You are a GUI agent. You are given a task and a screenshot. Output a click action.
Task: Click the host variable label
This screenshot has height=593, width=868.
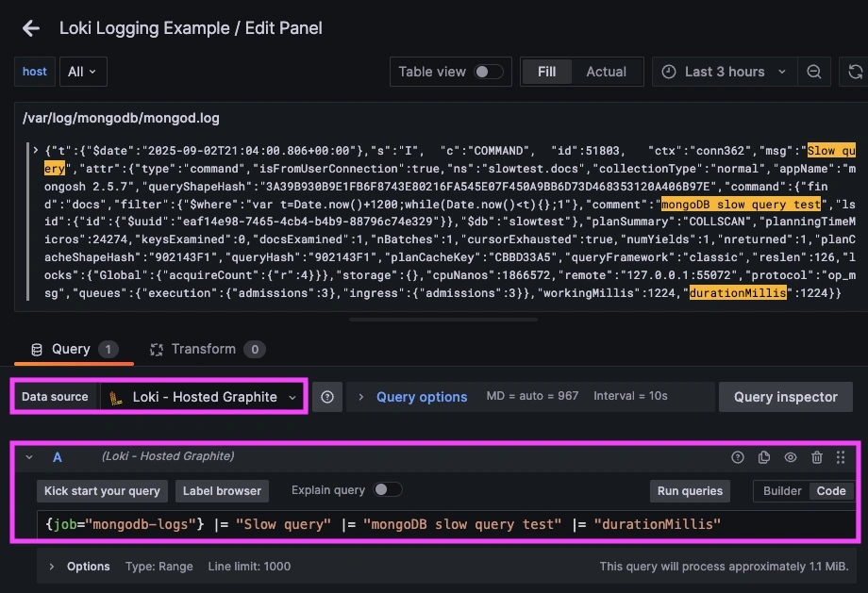tap(35, 72)
